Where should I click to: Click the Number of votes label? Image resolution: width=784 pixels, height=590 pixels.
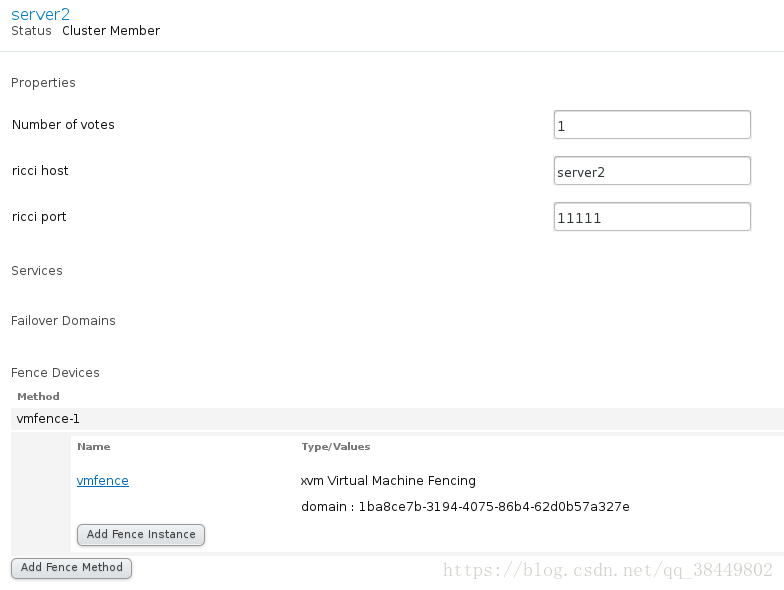click(x=64, y=124)
